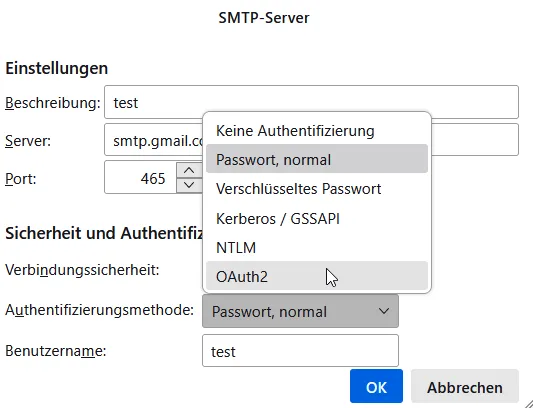
Task: Click the Benutzername label
Action: point(56,351)
